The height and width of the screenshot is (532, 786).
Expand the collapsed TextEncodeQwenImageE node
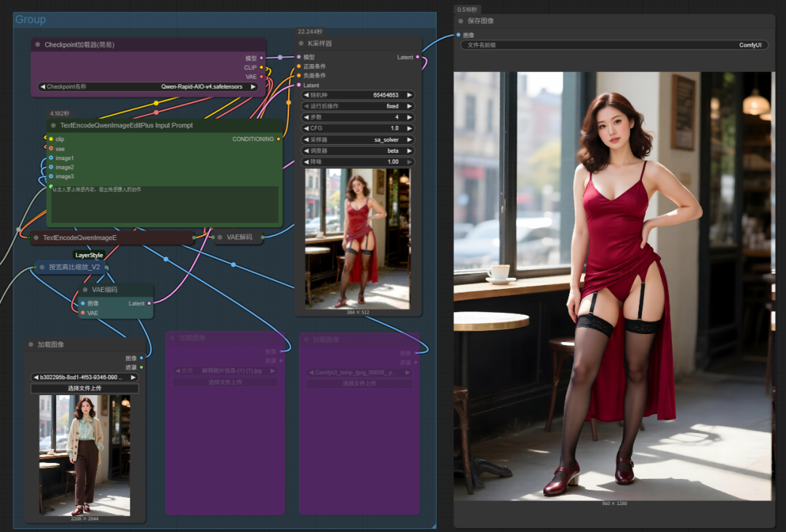[36, 237]
